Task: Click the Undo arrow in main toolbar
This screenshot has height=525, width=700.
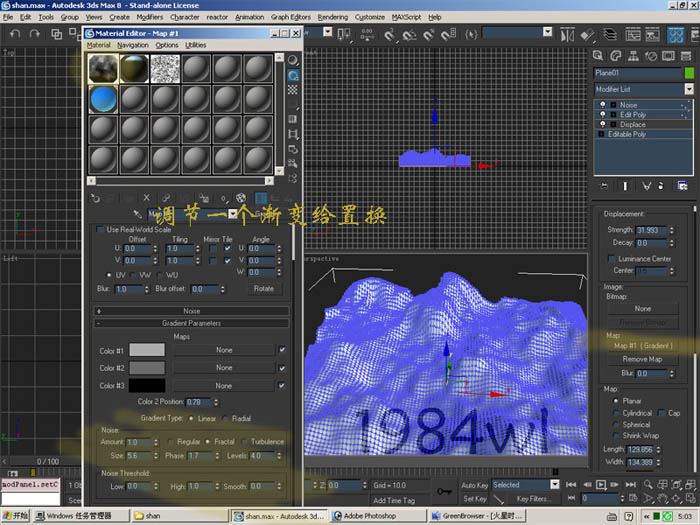Action: click(16, 34)
